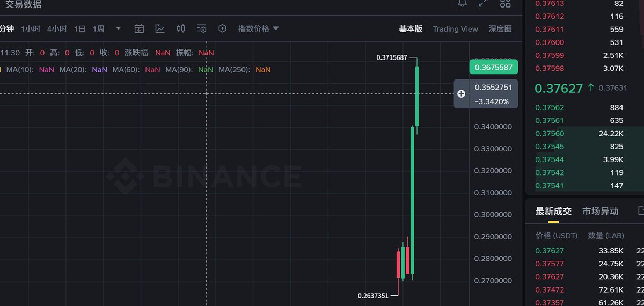Click plus icon at crosshair price

click(x=461, y=93)
